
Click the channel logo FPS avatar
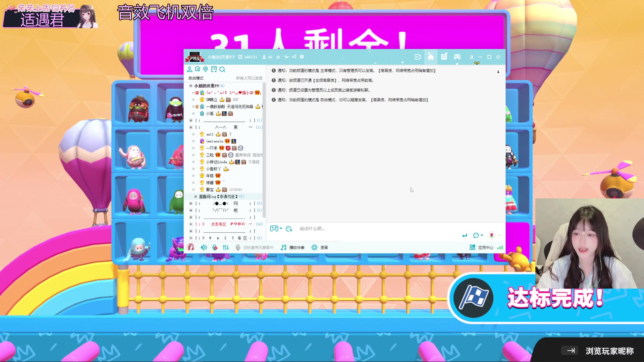tap(195, 57)
